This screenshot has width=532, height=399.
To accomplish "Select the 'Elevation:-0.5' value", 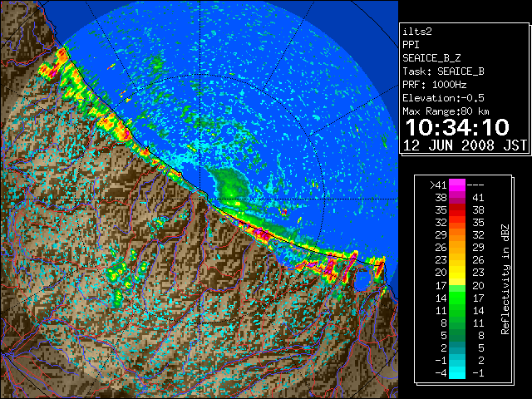I will (x=443, y=98).
